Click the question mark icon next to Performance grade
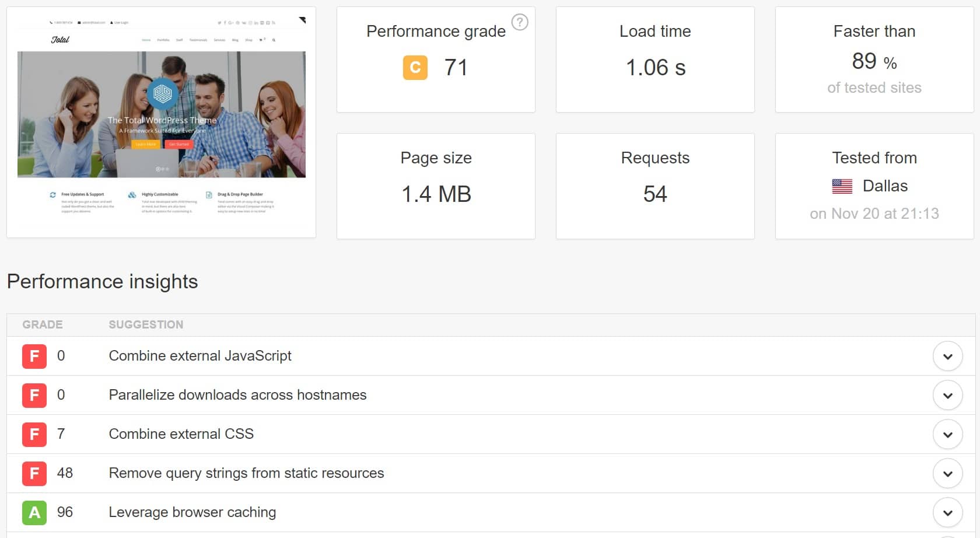 coord(520,22)
